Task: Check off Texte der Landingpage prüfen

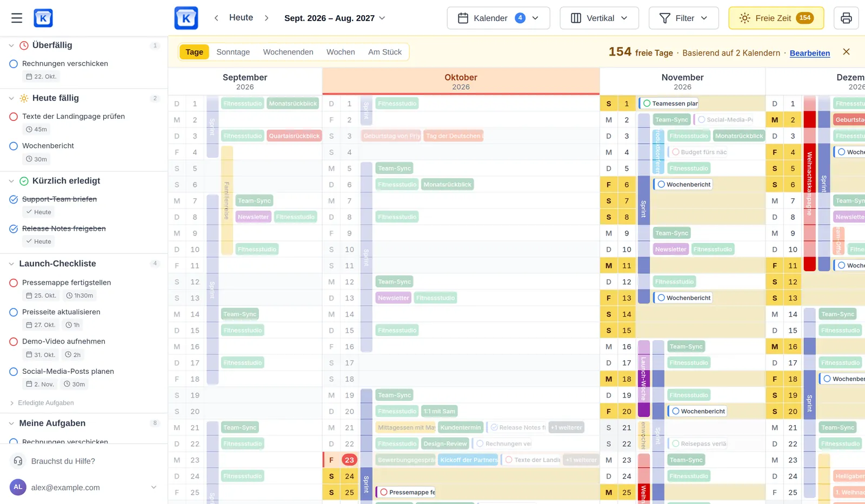Action: click(14, 117)
